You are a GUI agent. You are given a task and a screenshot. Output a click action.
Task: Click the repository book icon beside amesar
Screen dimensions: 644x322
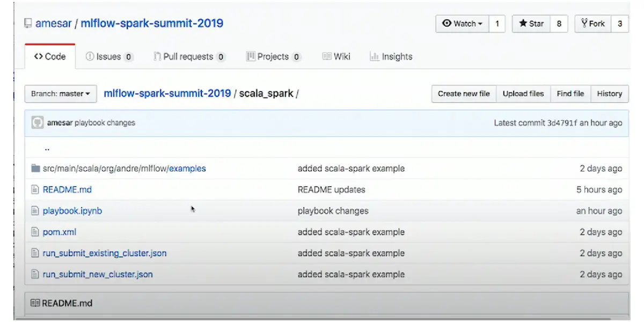[x=28, y=24]
